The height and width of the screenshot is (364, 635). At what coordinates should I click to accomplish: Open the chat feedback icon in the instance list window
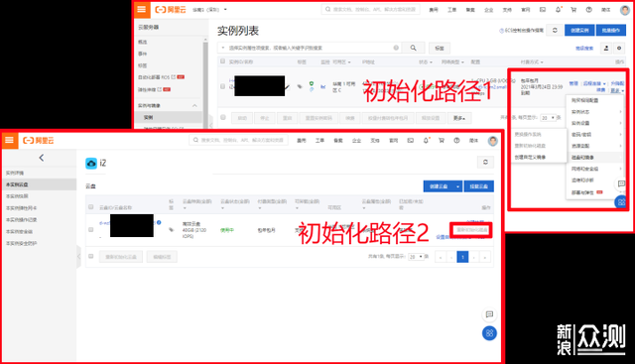pos(621,183)
